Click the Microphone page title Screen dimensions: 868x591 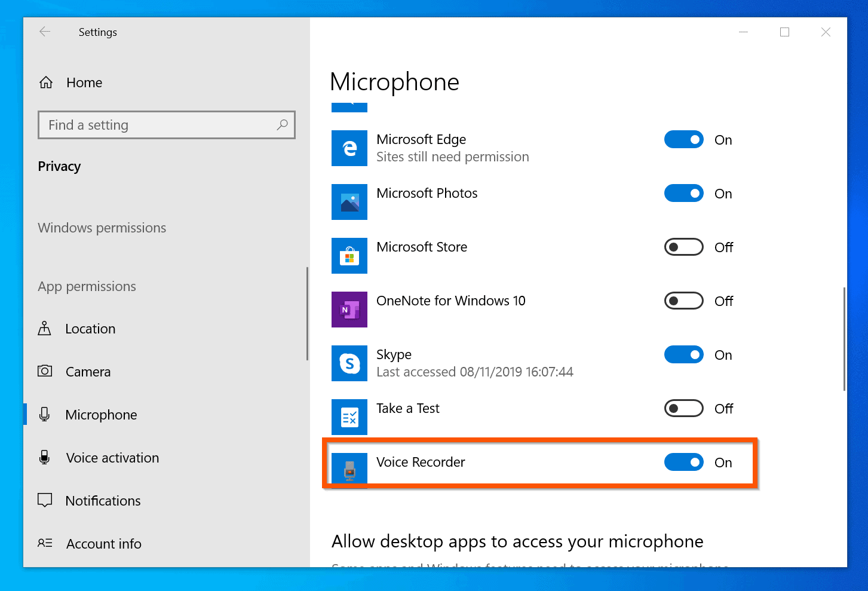click(394, 82)
